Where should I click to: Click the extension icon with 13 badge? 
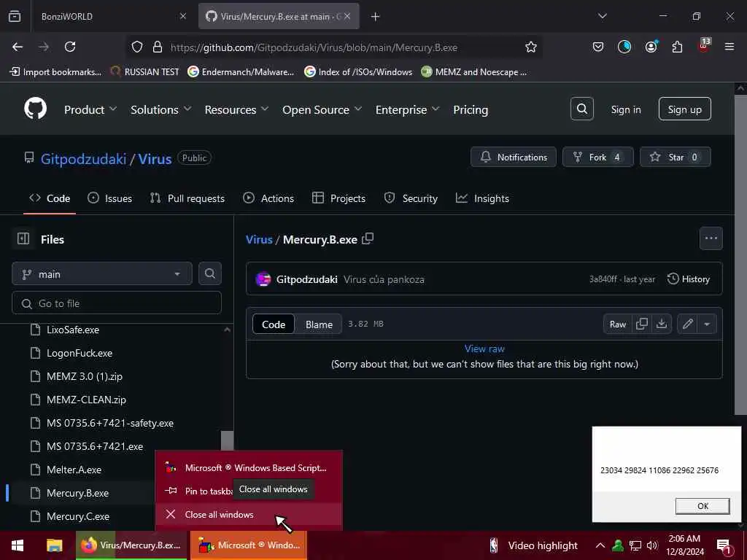coord(703,46)
